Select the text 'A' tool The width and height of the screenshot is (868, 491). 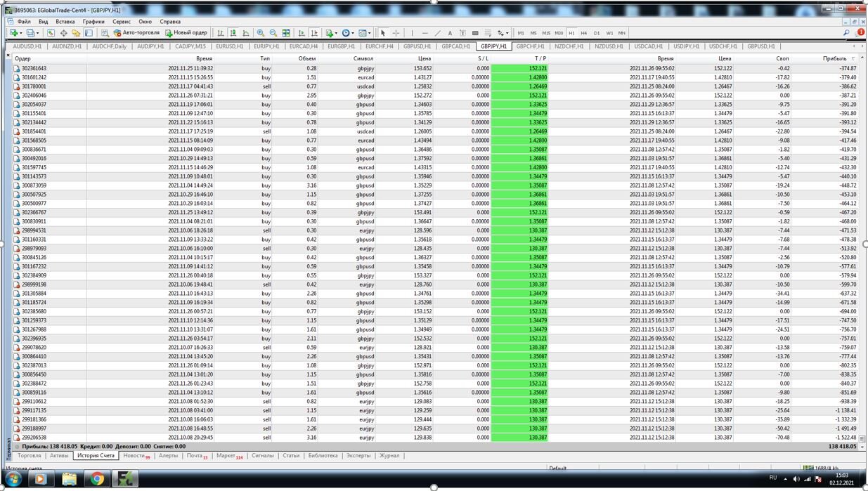point(450,33)
